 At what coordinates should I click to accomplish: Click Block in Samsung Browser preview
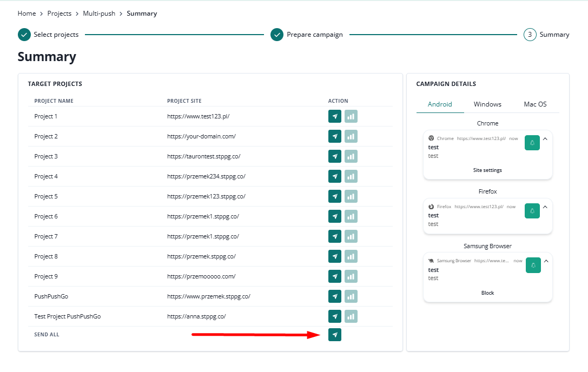click(487, 293)
